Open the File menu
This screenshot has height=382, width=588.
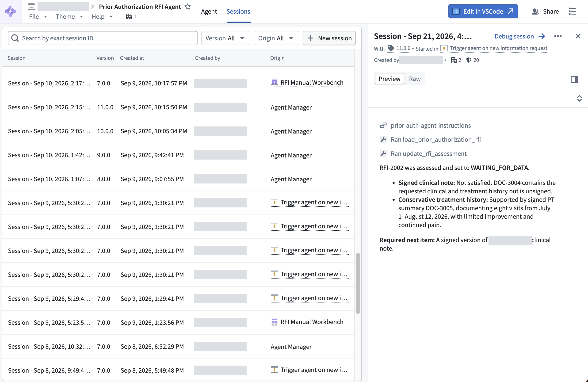(x=38, y=17)
